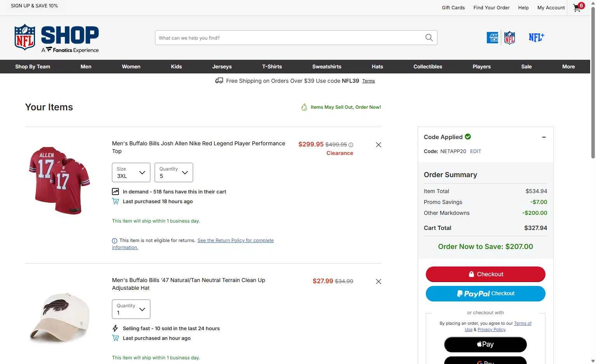Image resolution: width=596 pixels, height=364 pixels.
Task: Open the More menu
Action: (x=568, y=66)
